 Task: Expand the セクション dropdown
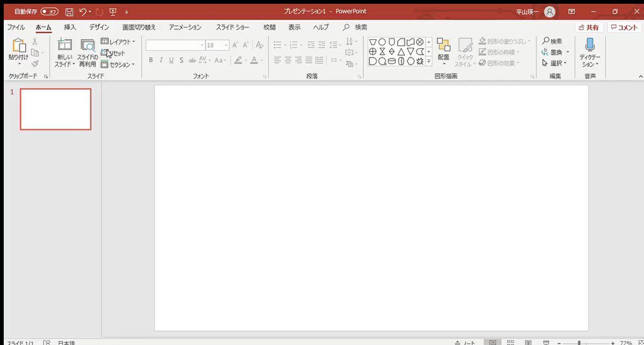click(x=118, y=64)
